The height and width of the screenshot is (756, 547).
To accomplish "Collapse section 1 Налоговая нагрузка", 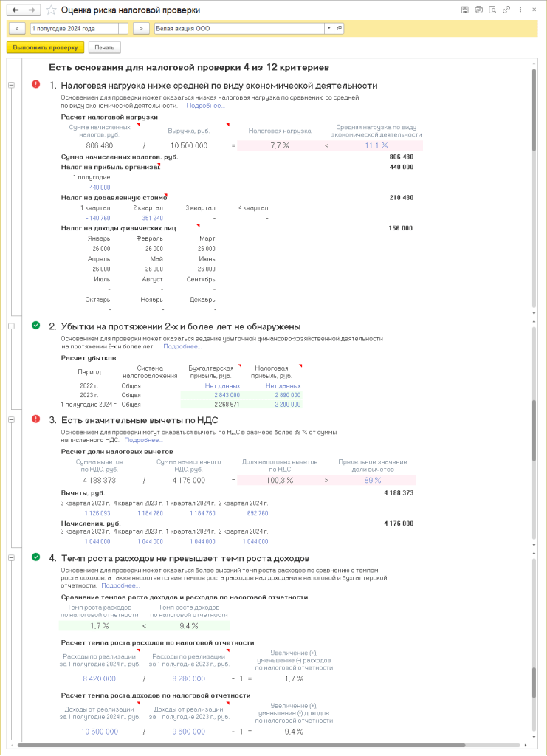I will [x=11, y=86].
